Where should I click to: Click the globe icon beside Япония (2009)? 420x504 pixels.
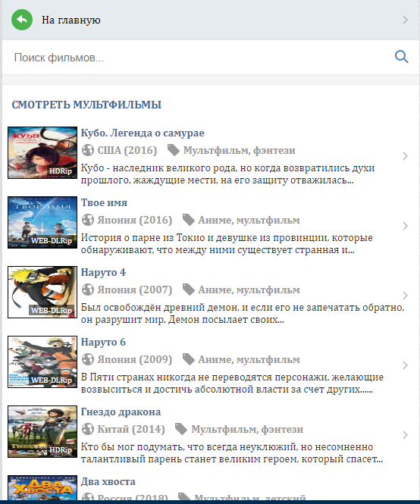click(87, 359)
